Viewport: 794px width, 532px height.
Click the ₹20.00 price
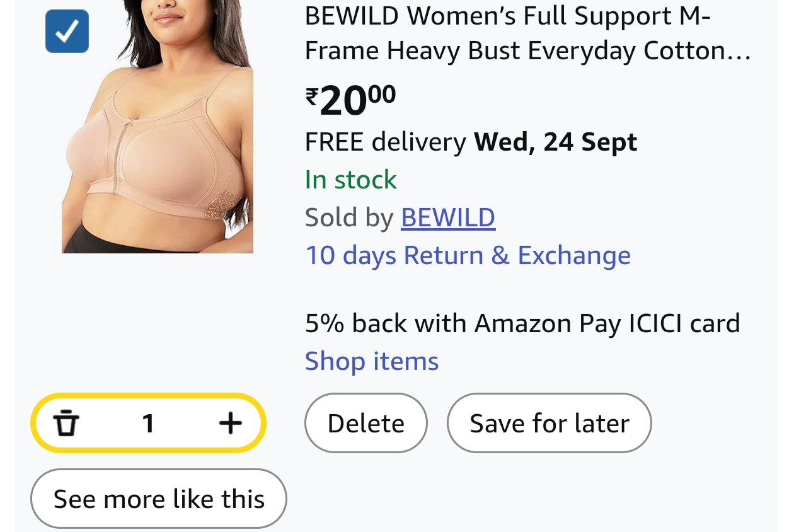pos(351,101)
